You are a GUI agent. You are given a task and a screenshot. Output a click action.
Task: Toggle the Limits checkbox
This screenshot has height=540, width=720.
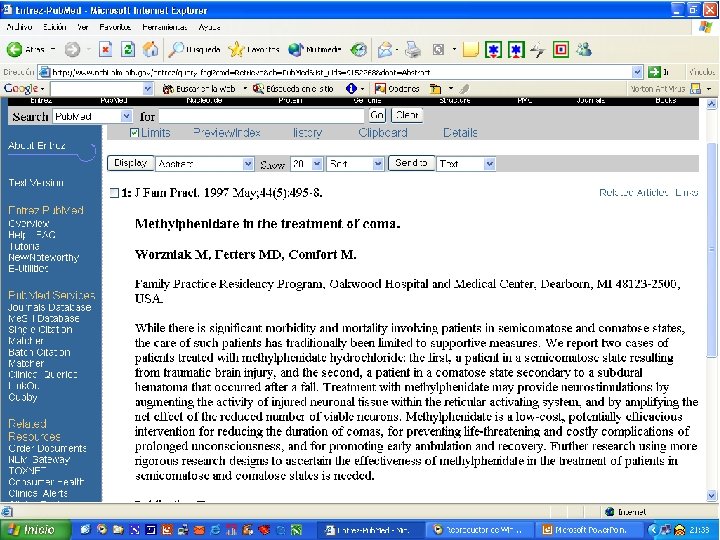click(134, 133)
